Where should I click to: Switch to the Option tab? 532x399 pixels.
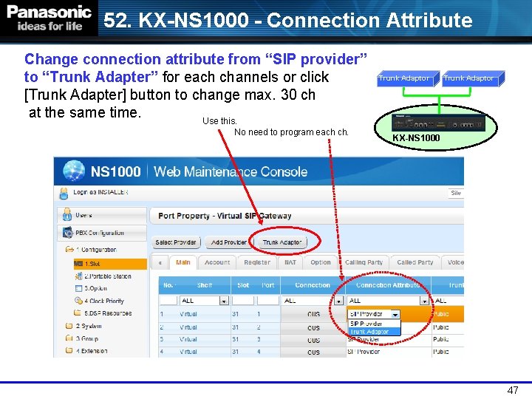coord(320,262)
